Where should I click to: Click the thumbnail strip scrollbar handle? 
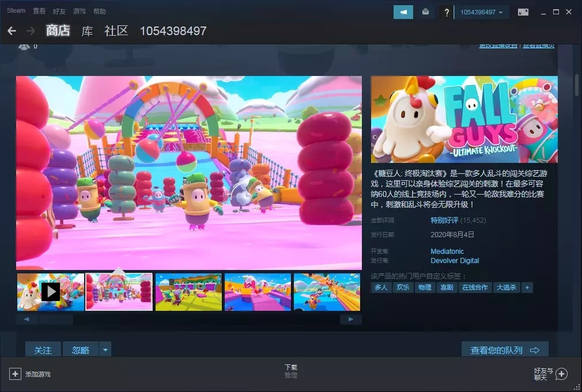tap(56, 319)
